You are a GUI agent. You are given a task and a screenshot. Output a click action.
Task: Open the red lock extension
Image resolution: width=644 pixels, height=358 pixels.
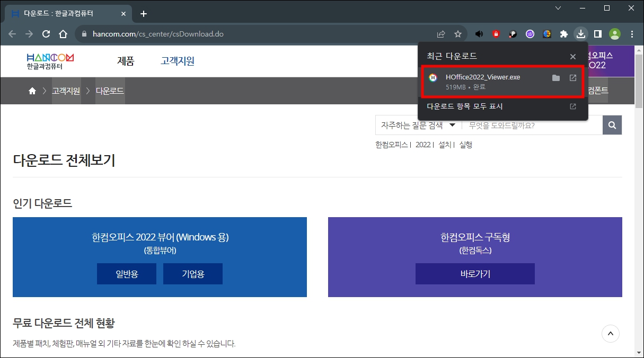(x=496, y=34)
